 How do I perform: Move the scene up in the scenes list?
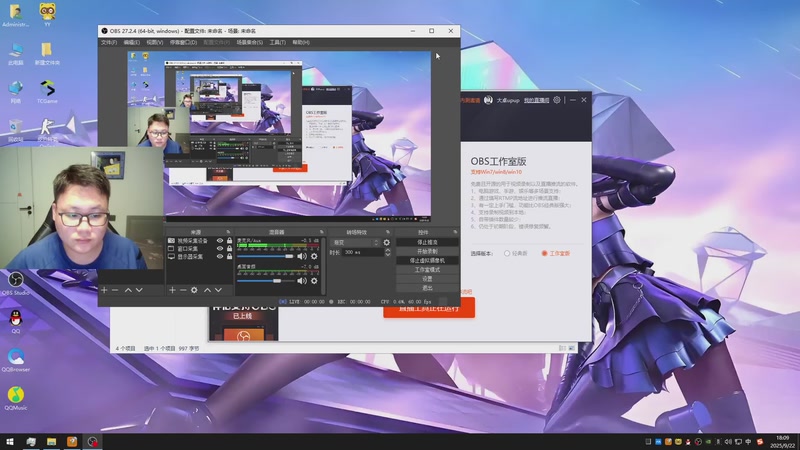tap(128, 290)
